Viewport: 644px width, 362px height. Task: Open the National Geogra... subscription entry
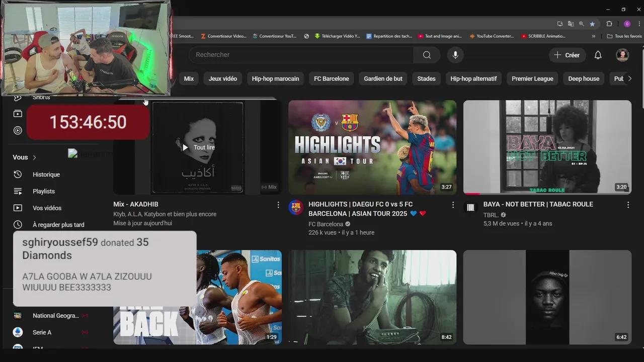pyautogui.click(x=50, y=316)
